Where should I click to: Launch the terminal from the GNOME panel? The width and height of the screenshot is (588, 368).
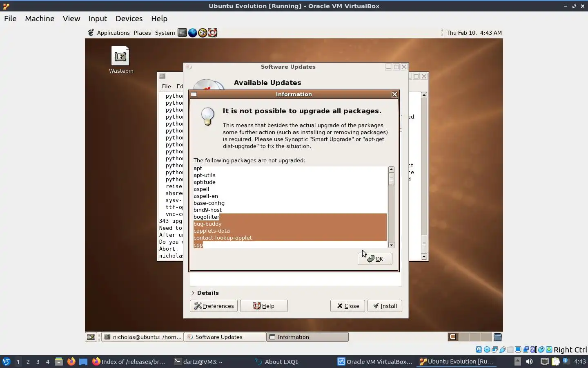tap(182, 33)
